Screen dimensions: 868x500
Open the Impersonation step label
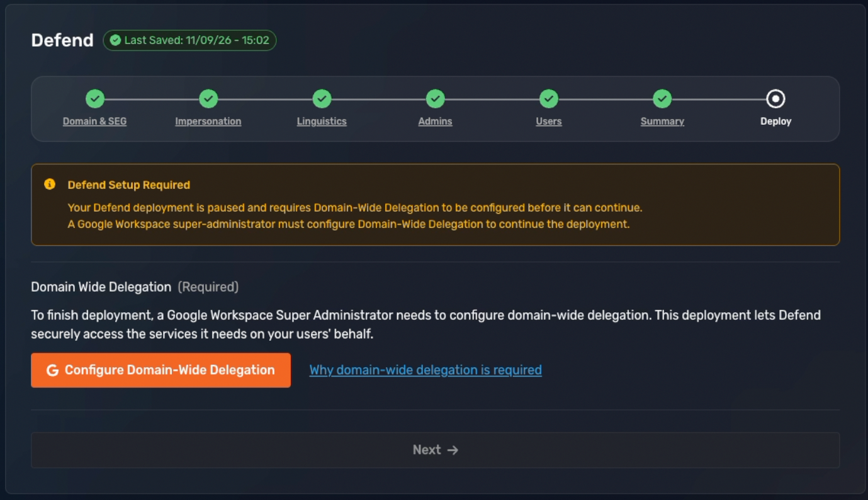tap(208, 122)
